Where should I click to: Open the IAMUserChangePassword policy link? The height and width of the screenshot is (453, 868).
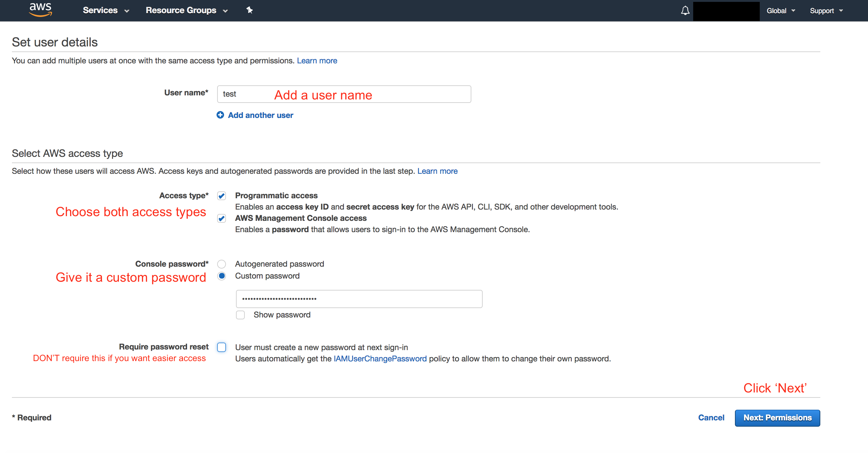click(380, 359)
